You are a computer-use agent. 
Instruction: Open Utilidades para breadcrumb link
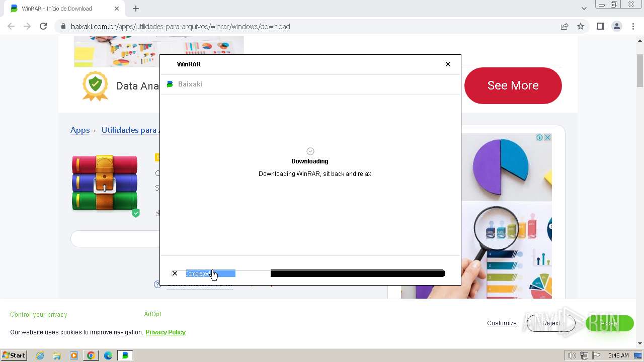pyautogui.click(x=130, y=130)
